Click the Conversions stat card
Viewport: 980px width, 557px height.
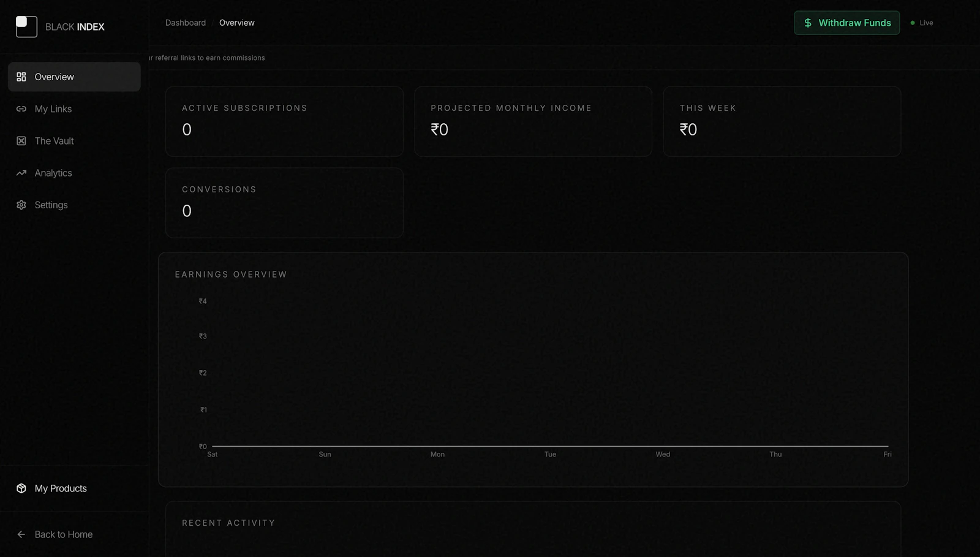284,202
